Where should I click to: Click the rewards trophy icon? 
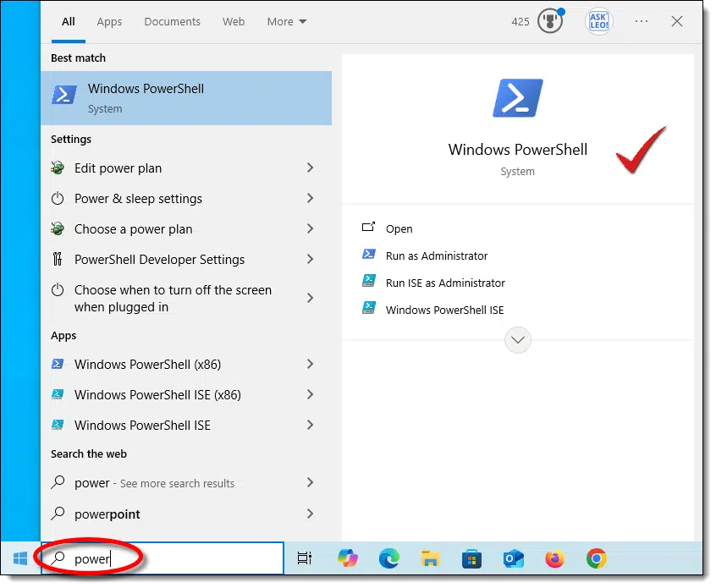point(550,22)
